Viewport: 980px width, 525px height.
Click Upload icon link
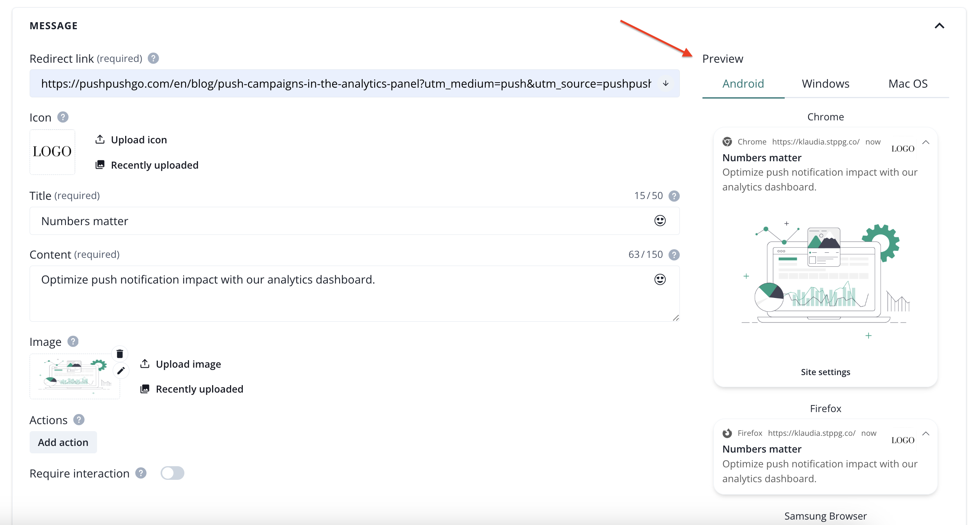pos(139,140)
